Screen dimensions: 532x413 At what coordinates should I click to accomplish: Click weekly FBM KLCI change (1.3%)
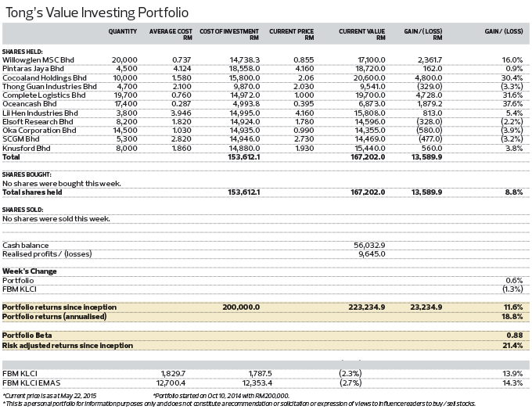[x=512, y=289]
